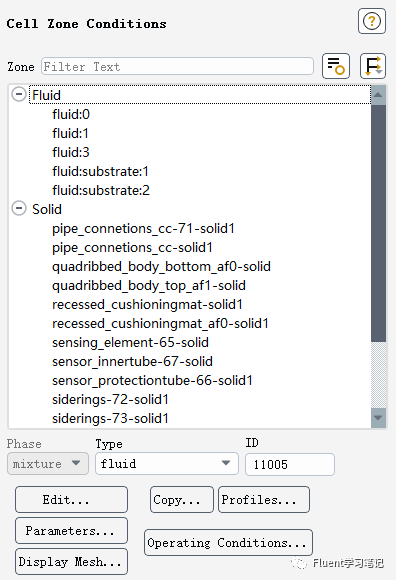Select quadribbed_body_top_af1-solid zone
The width and height of the screenshot is (396, 580).
tap(149, 286)
